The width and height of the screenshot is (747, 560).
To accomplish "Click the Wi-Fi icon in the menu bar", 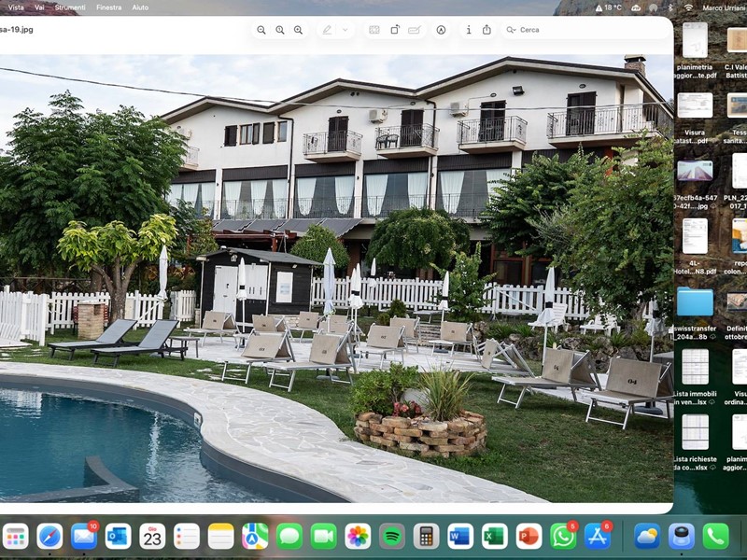I will pos(688,7).
